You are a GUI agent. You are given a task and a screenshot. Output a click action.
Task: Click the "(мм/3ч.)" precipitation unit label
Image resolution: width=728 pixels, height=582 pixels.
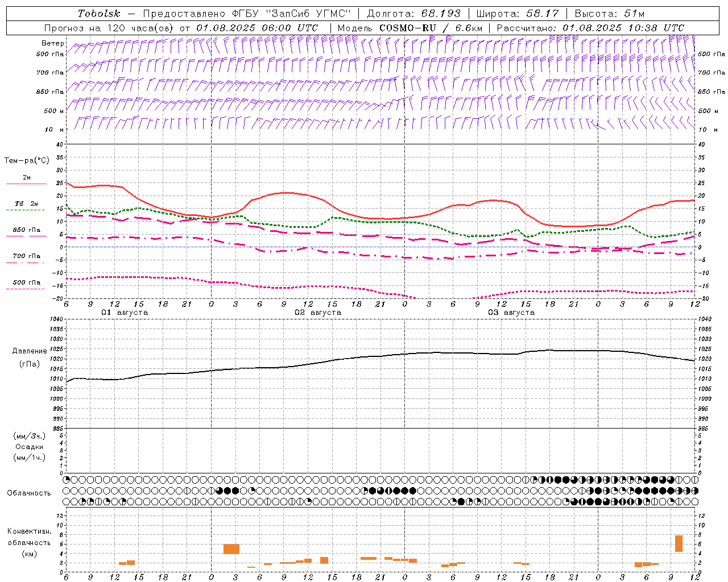(x=30, y=436)
